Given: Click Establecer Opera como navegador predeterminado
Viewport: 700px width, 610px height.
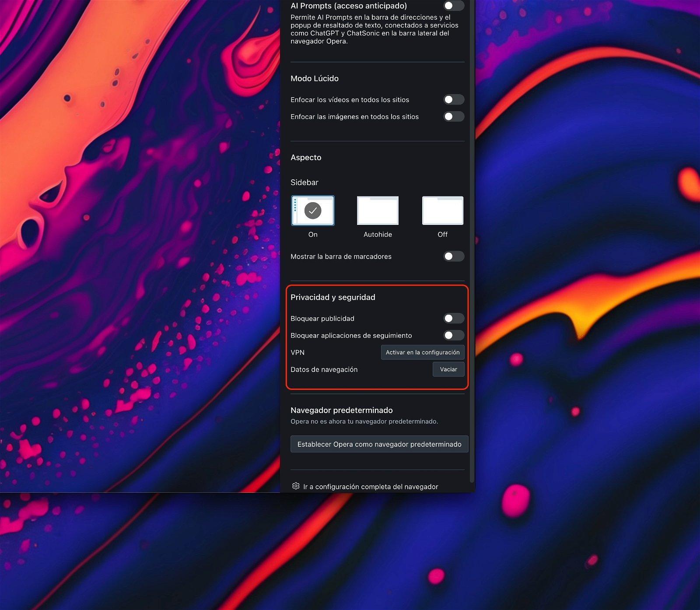Looking at the screenshot, I should tap(379, 444).
